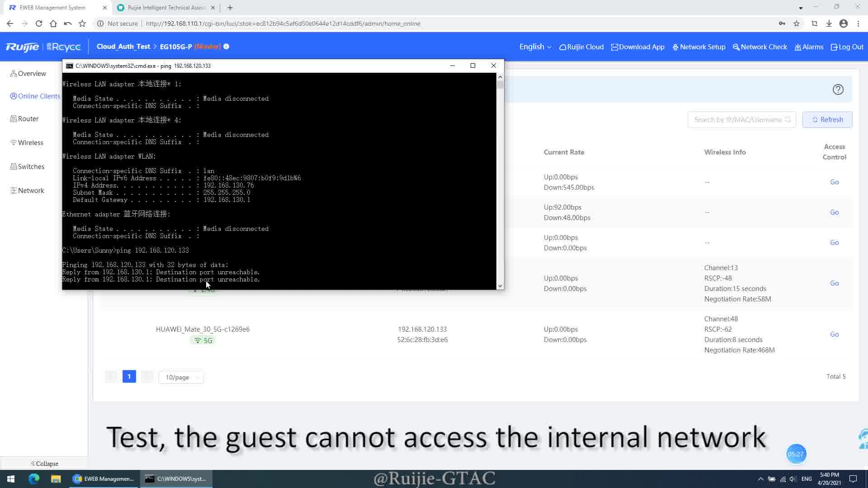Open Router in the sidebar
Image resolution: width=868 pixels, height=488 pixels.
(x=24, y=119)
